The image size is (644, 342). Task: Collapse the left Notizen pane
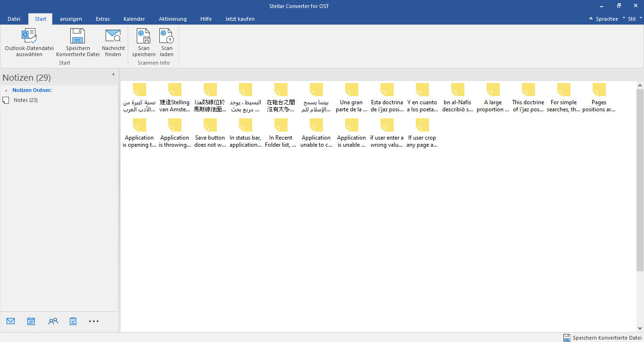tap(113, 75)
